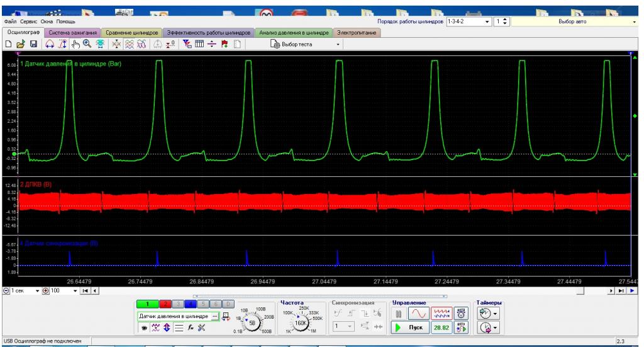Open the 1 сек time scale dropdown
The image size is (644, 347).
coord(37,291)
